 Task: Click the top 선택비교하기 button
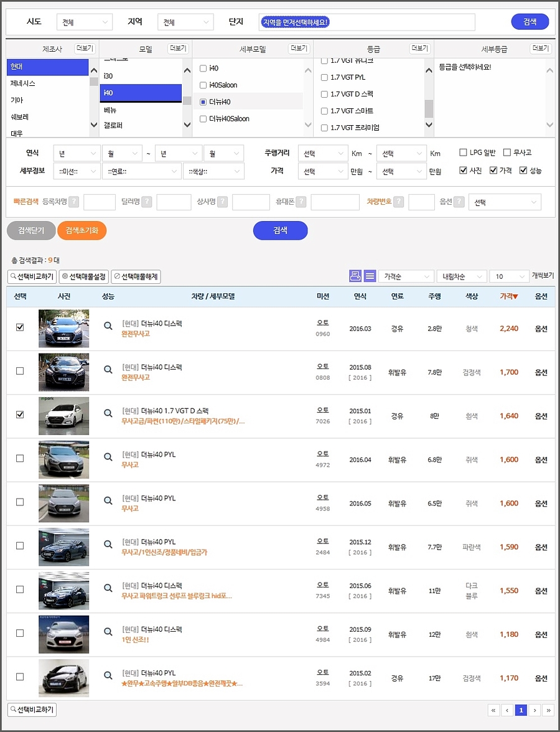32,276
